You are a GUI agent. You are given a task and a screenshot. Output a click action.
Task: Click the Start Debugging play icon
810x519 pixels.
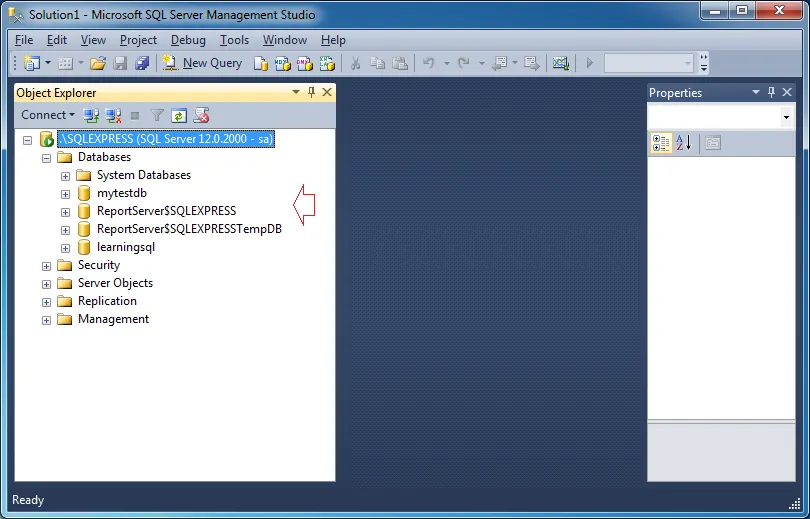point(589,64)
